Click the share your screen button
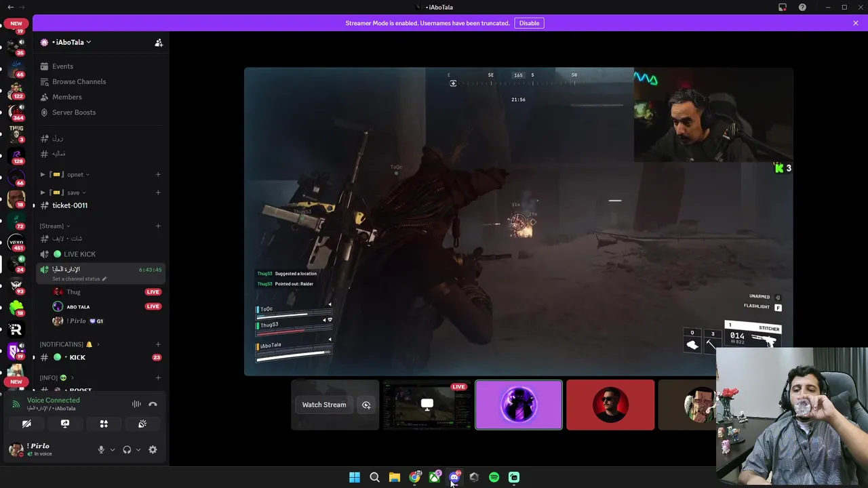The height and width of the screenshot is (488, 868). (65, 424)
